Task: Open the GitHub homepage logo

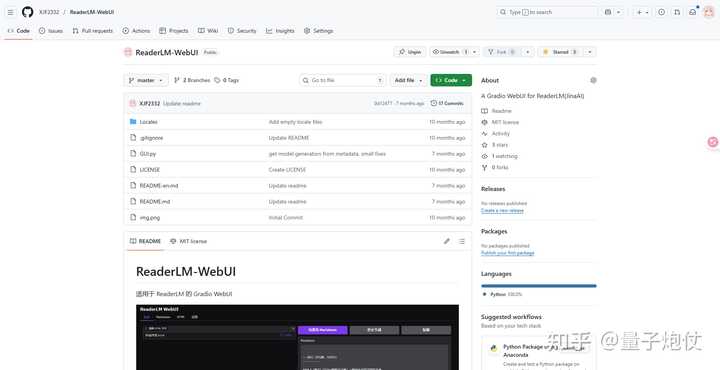Action: (28, 12)
